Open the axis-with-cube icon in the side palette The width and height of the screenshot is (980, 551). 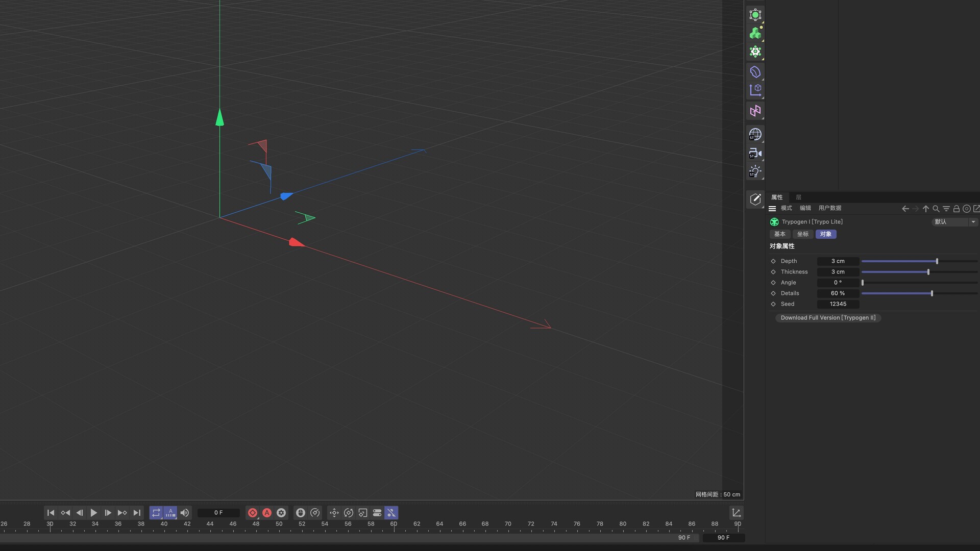755,90
